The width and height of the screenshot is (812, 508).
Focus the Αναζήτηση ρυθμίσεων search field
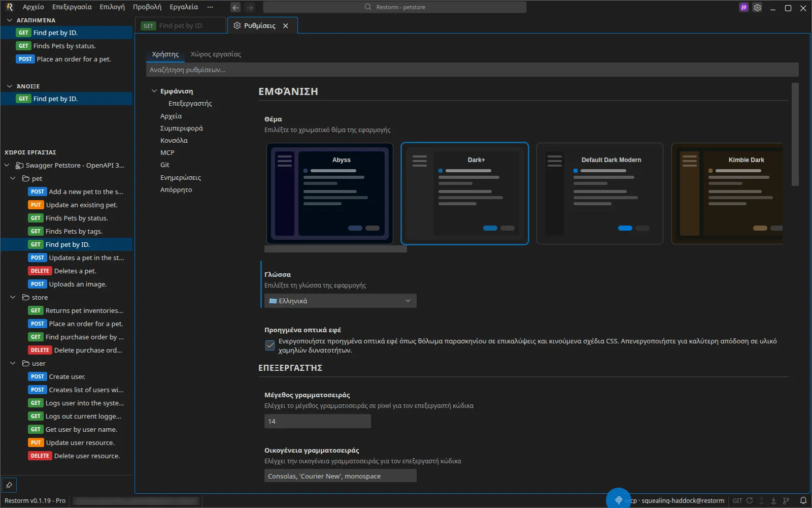pos(472,70)
